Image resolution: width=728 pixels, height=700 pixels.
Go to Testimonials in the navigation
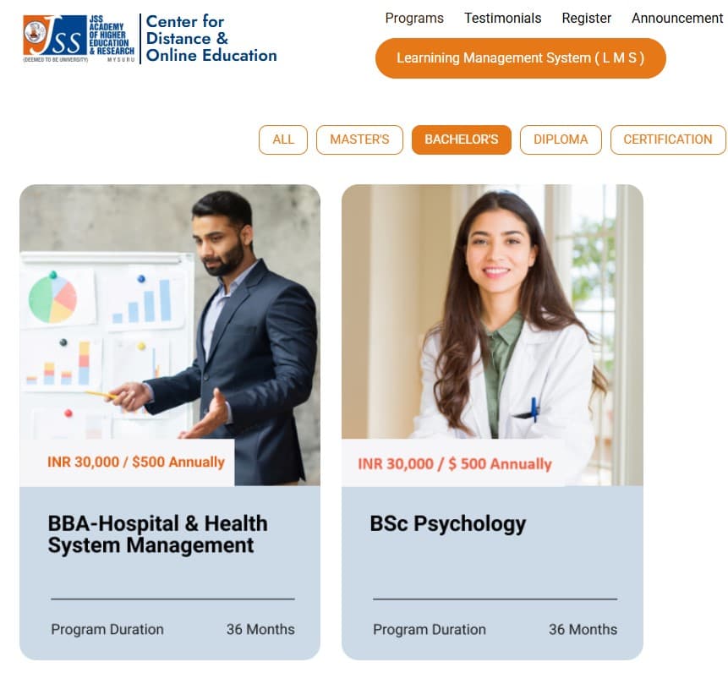point(502,18)
